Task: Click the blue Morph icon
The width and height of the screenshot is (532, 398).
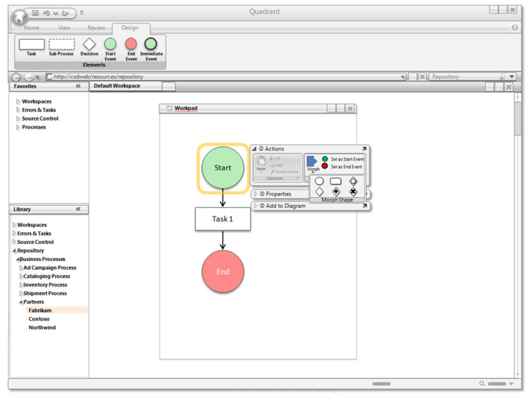Action: point(312,162)
